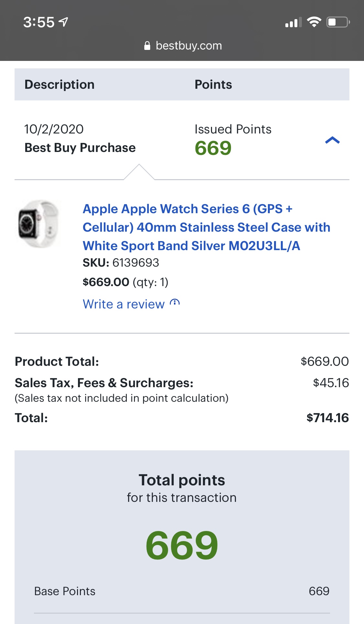The image size is (364, 624).
Task: Collapse the Best Buy Purchase details chevron
Action: [332, 140]
